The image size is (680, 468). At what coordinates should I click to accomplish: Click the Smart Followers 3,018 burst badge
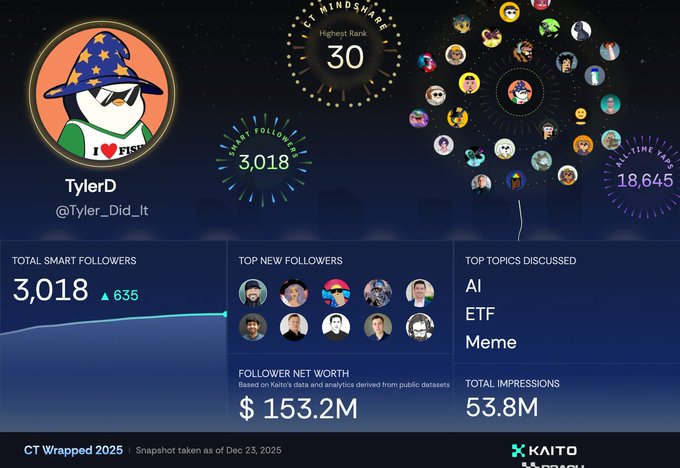264,162
